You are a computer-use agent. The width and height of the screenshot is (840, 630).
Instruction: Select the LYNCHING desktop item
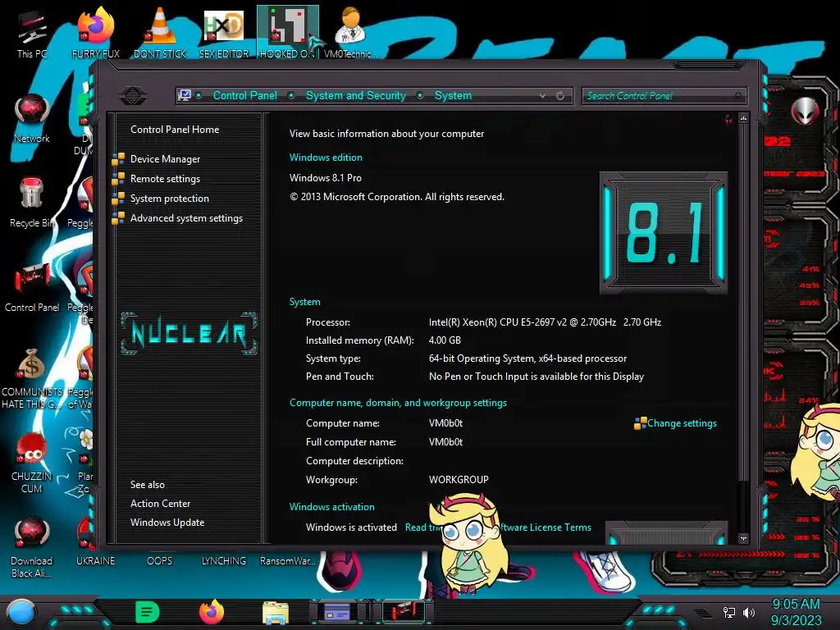224,561
